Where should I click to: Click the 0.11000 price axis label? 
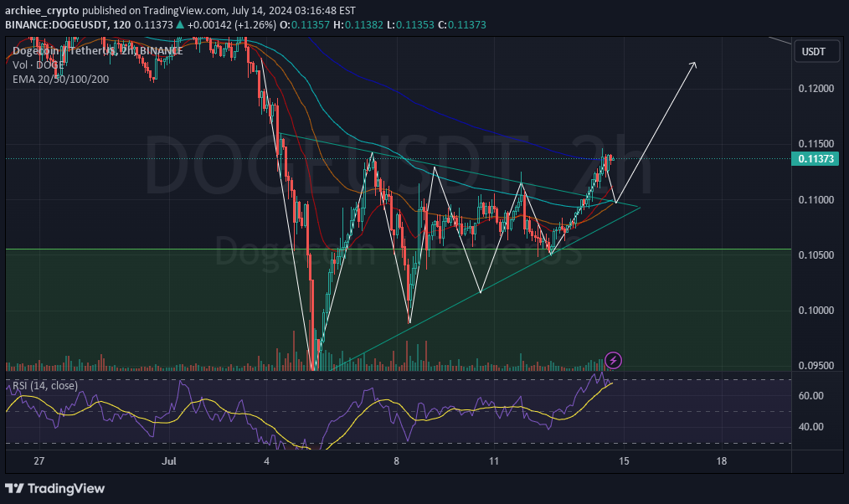pos(816,200)
